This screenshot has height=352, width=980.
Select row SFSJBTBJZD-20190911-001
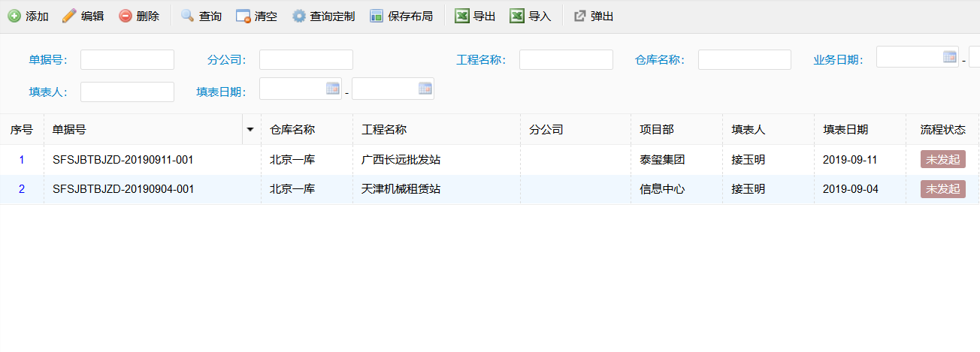489,160
